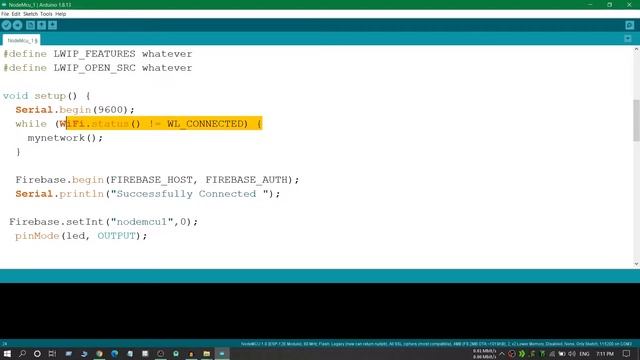
Task: Open the Chrome browser taskbar icon
Action: [x=99, y=353]
